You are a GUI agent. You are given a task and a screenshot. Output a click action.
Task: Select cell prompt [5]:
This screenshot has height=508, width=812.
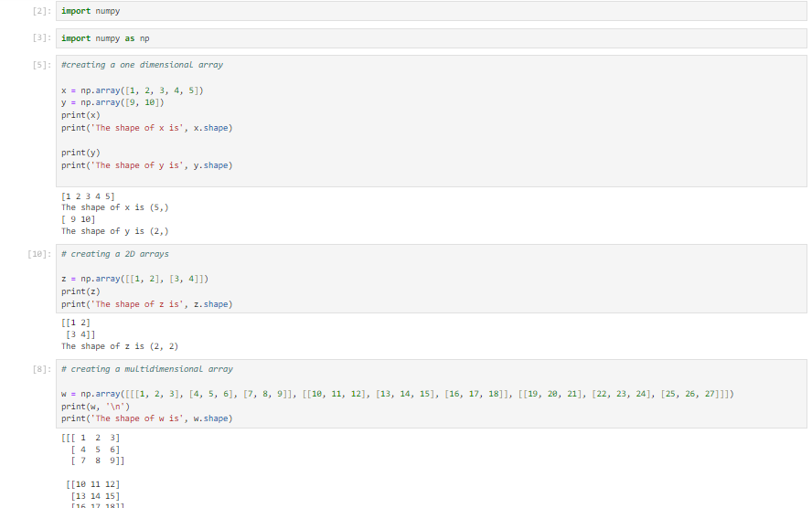pyautogui.click(x=41, y=65)
